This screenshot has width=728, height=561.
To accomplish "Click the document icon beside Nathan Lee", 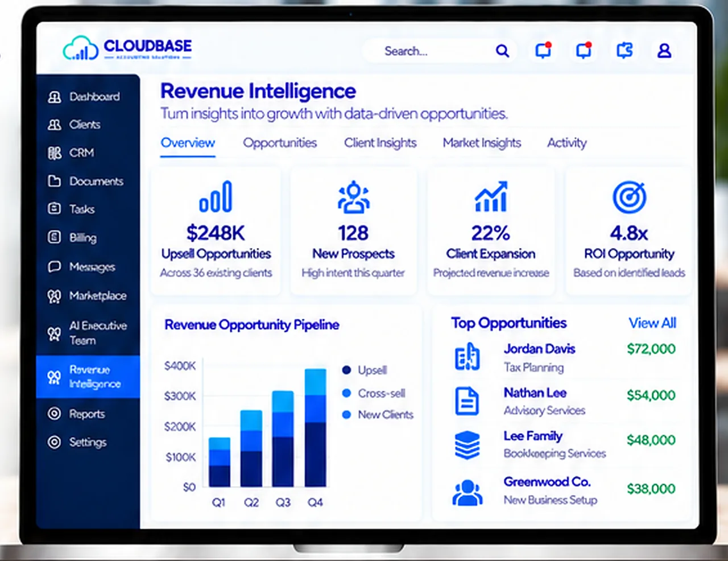I will (x=468, y=401).
